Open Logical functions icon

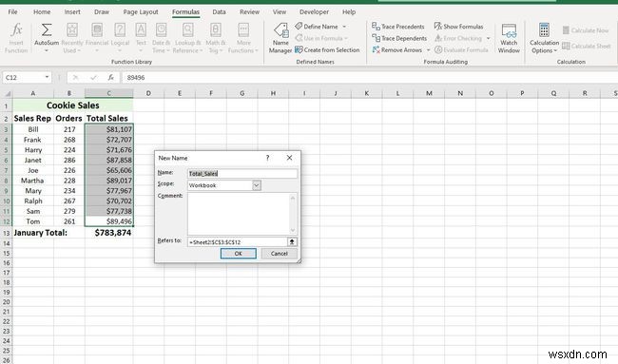click(x=120, y=30)
